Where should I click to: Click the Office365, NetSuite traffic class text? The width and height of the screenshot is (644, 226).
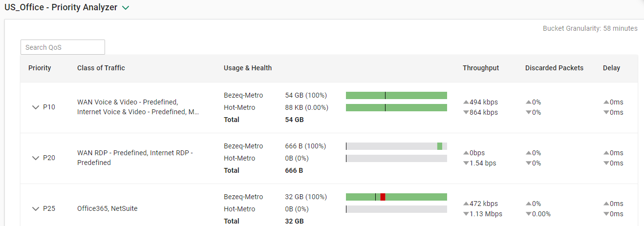(107, 209)
